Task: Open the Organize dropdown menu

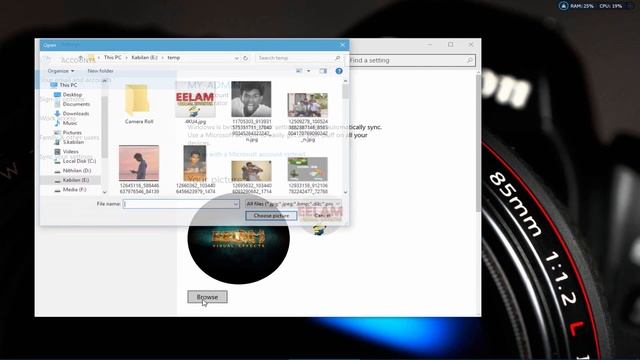Action: (x=61, y=71)
